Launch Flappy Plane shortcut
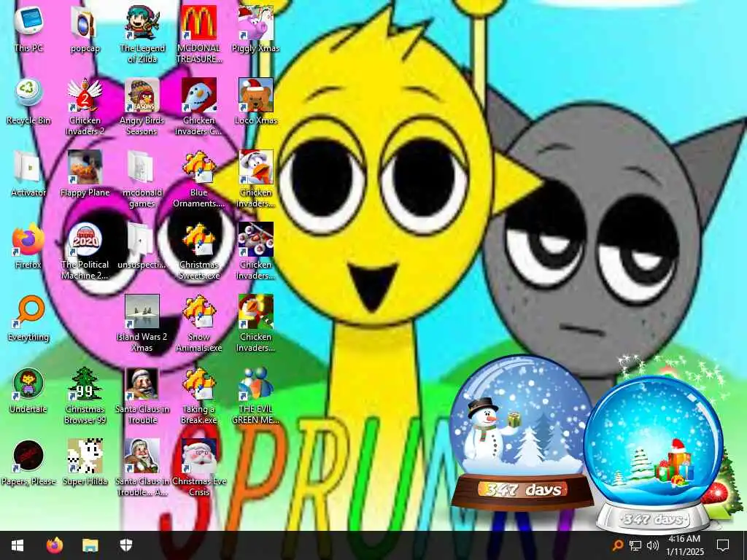Viewport: 747px width, 560px height. pos(85,174)
